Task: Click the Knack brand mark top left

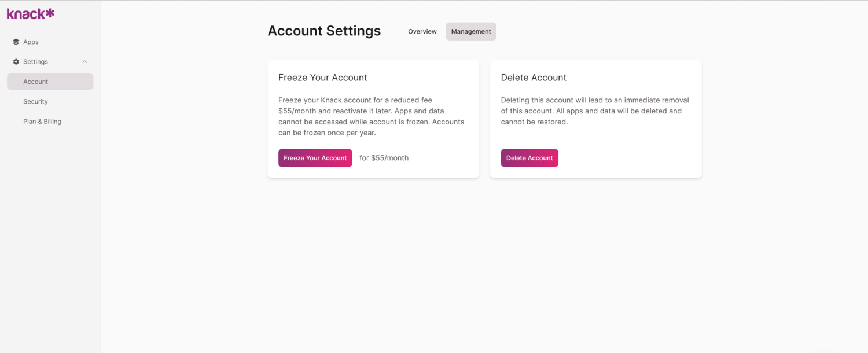Action: [30, 13]
